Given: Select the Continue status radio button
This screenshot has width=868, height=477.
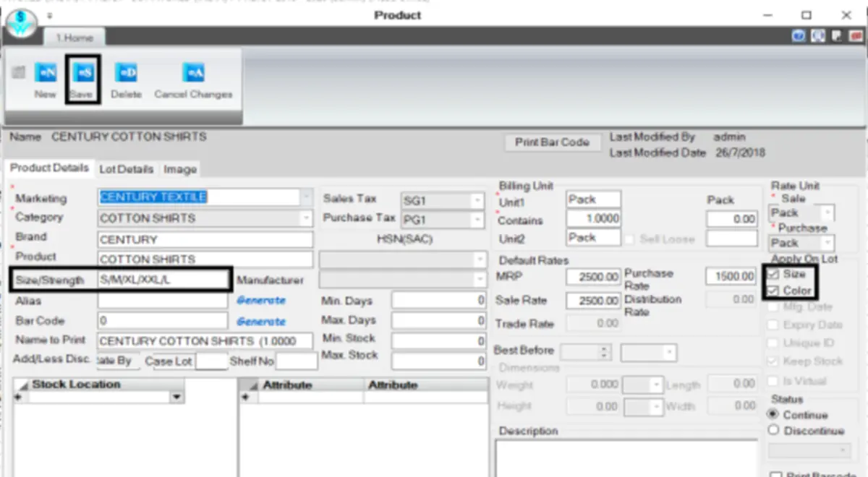Looking at the screenshot, I should click(773, 415).
